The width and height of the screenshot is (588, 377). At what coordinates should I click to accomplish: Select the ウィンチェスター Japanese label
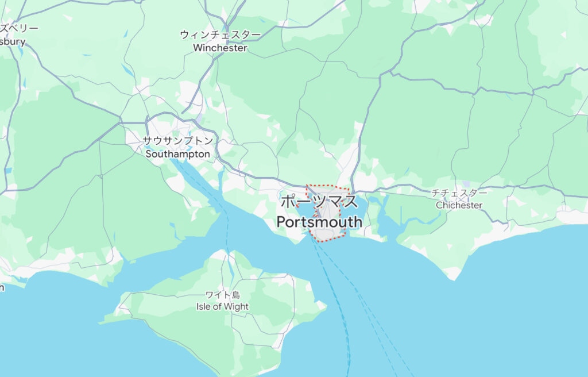coord(220,34)
